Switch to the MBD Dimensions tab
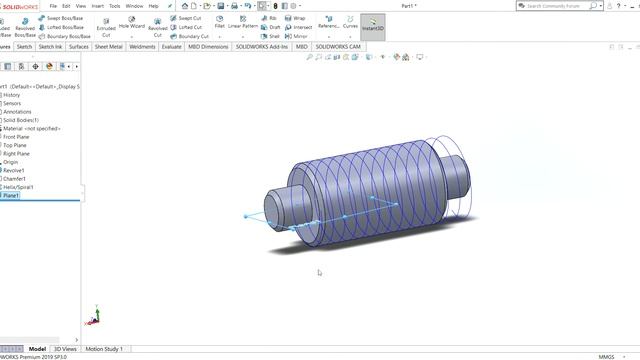The width and height of the screenshot is (640, 360). point(208,47)
